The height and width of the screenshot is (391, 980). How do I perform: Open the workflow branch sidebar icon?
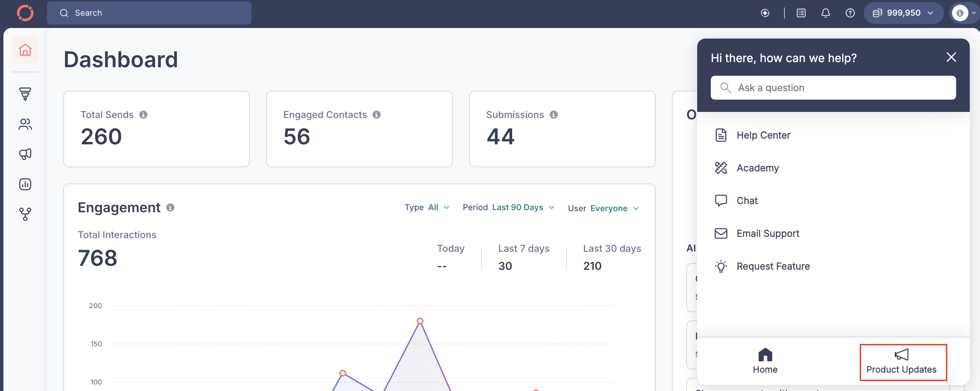click(x=25, y=214)
